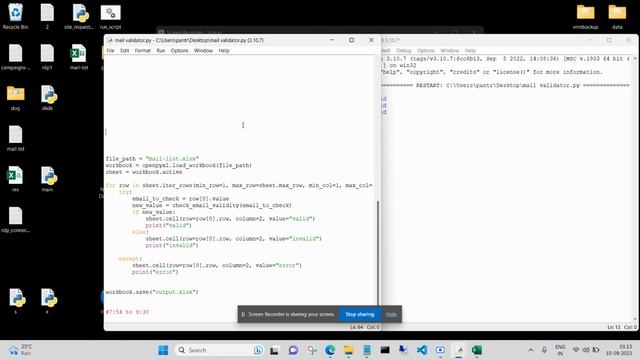This screenshot has width=640, height=360.
Task: Open the Help menu in the editor window
Action: 224,51
